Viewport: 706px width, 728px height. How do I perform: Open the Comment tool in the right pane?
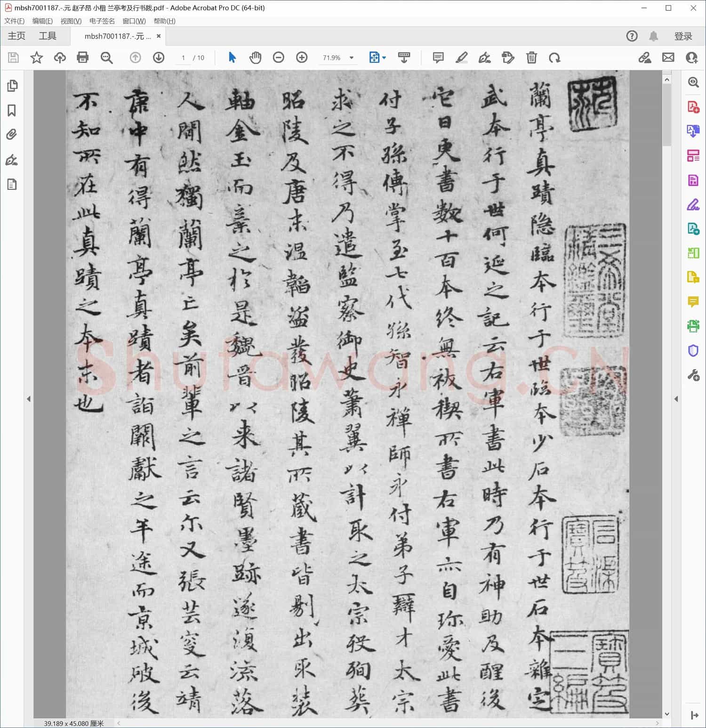[693, 302]
